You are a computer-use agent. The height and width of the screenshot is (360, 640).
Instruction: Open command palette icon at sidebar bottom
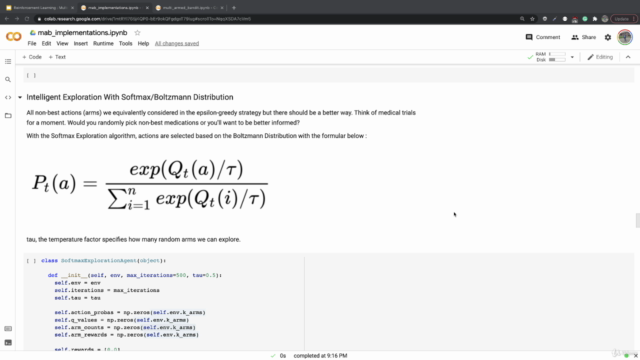(8, 329)
